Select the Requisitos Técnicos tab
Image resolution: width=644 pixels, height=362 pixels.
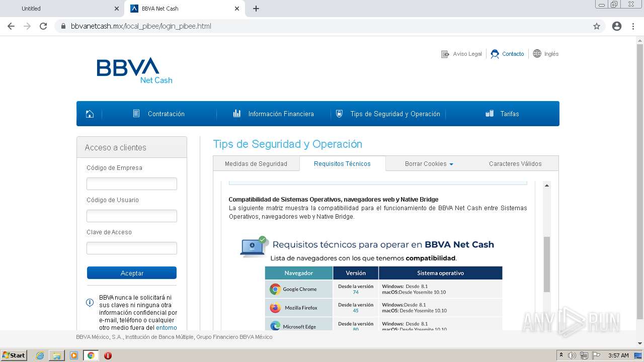click(342, 164)
